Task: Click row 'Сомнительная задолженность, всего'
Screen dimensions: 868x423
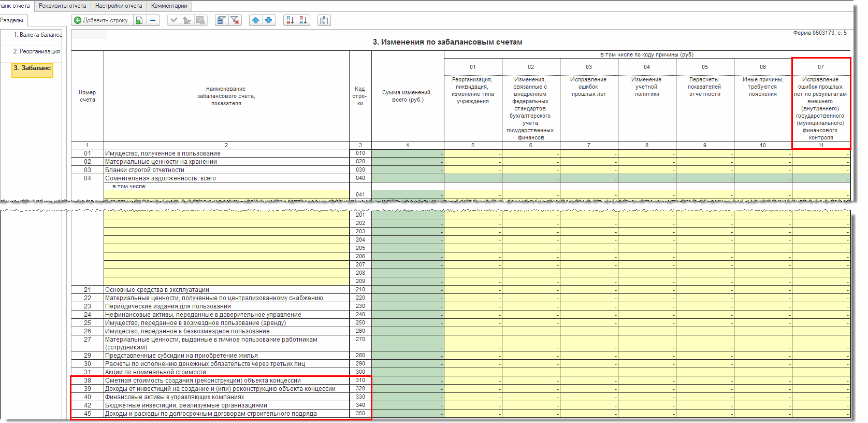Action: click(226, 178)
